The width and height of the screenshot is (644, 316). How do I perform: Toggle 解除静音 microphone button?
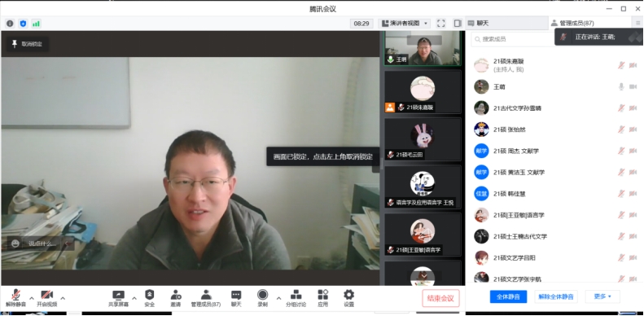coord(15,295)
